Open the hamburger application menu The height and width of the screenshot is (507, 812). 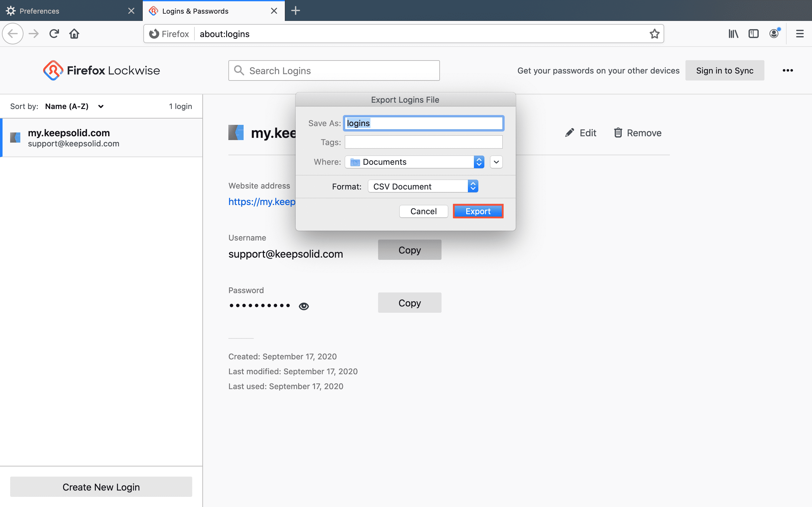tap(800, 34)
